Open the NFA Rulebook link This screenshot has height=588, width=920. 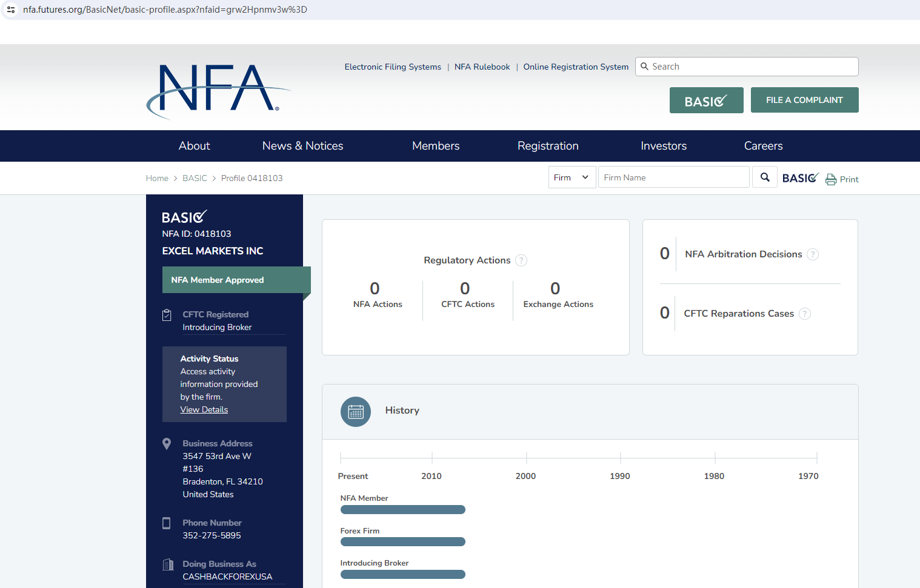coord(482,67)
